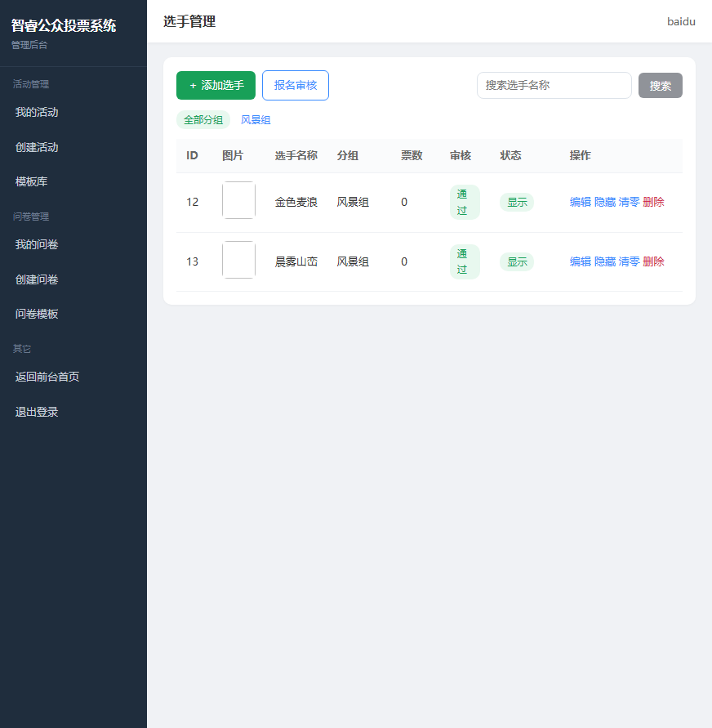This screenshot has width=712, height=728.
Task: Click the 显示 badge in 金色麦浪 row
Action: coord(517,202)
